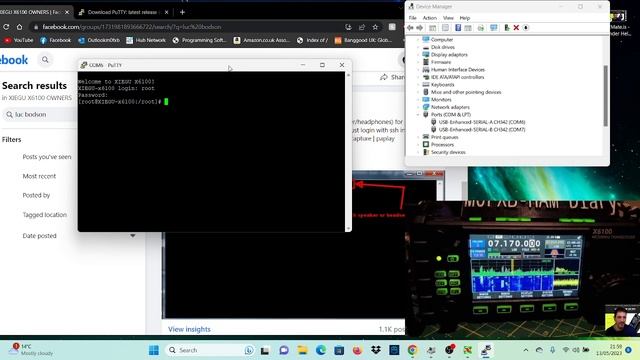Click the Properties icon in Device Manager toolbar
Viewport: 640px width, 360px height.
445,28
